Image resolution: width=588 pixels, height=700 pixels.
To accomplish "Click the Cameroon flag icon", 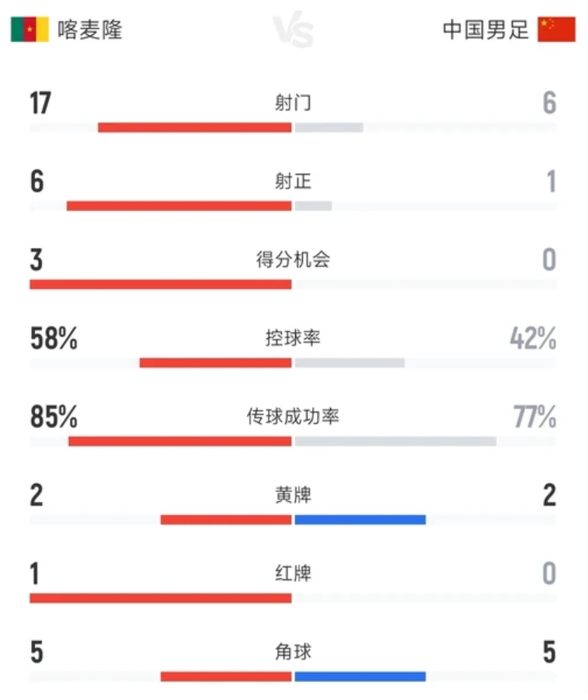I will coord(30,30).
